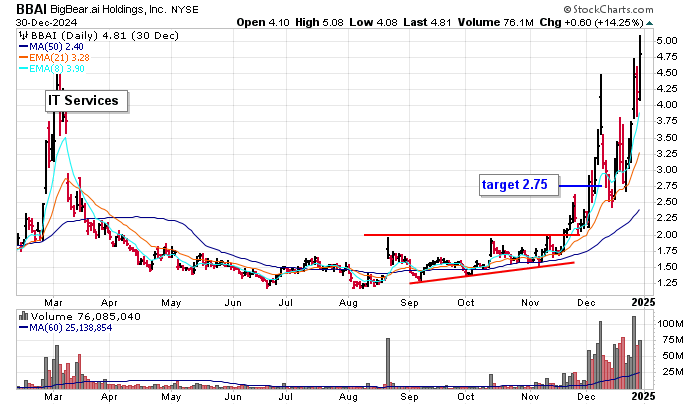Image resolution: width=700 pixels, height=405 pixels.
Task: Click the Low 4.08 value
Action: pyautogui.click(x=373, y=22)
